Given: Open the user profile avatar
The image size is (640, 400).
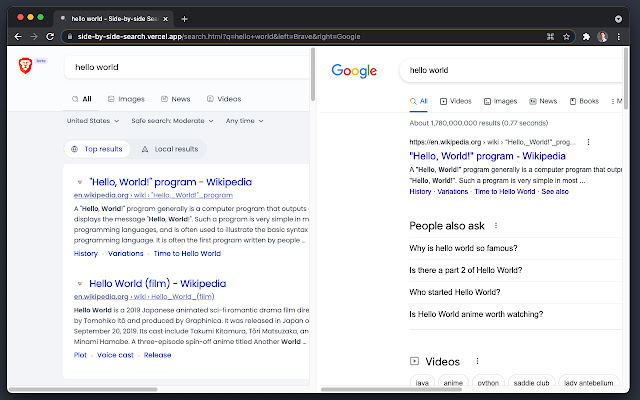Looking at the screenshot, I should (602, 37).
